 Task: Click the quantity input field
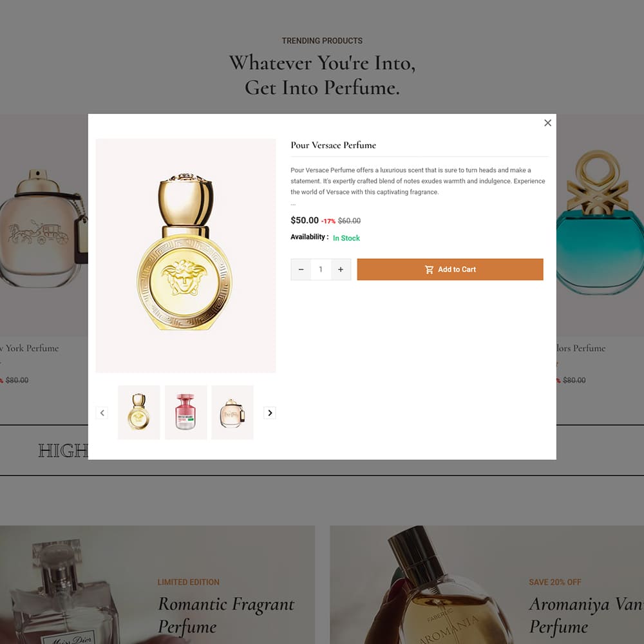(321, 269)
